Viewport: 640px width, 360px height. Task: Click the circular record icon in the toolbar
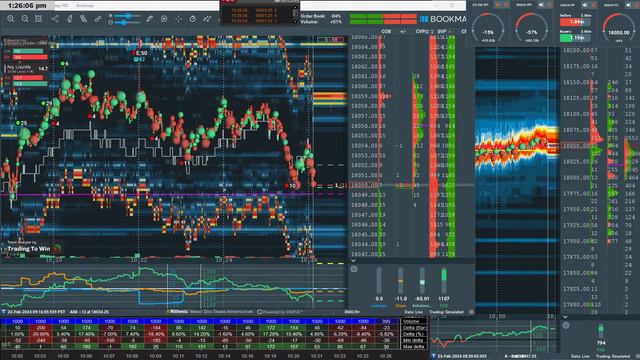click(164, 19)
